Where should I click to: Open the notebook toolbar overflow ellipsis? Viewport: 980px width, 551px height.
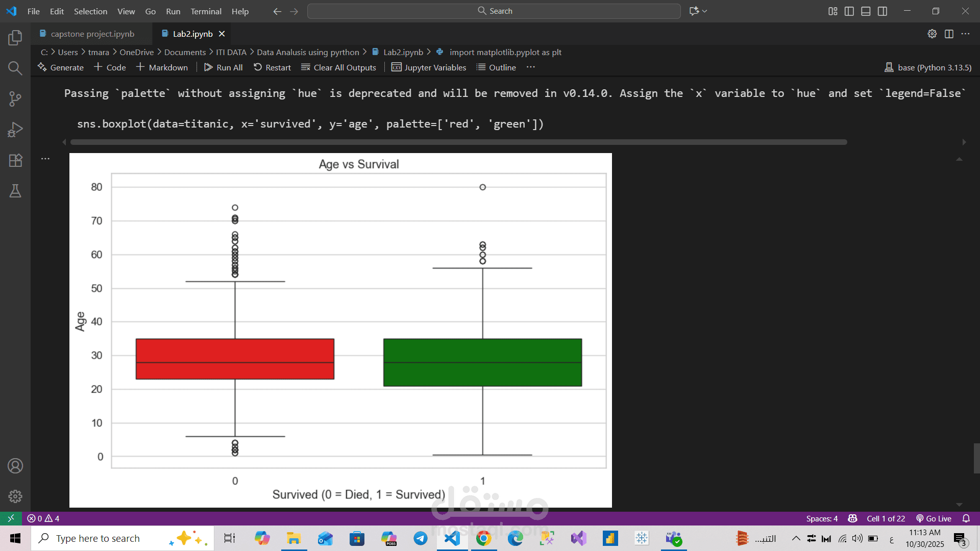pyautogui.click(x=531, y=67)
